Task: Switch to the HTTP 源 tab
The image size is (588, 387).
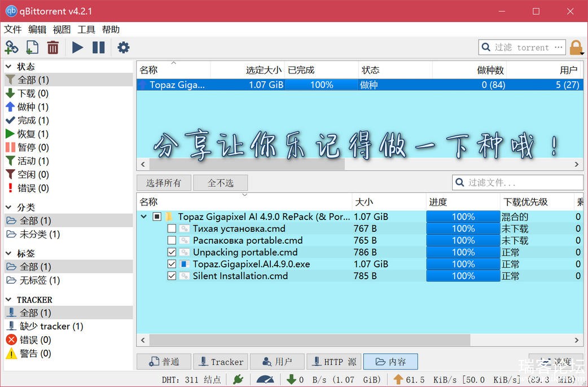Action: (x=334, y=362)
